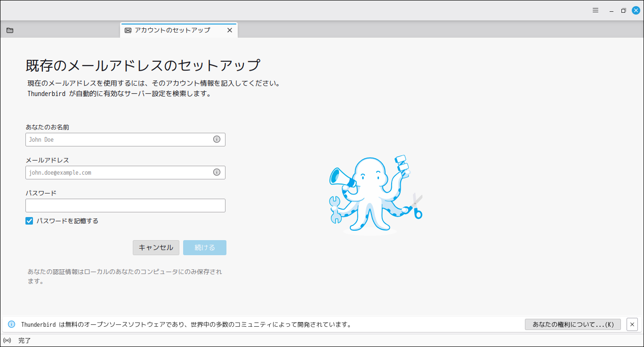Click the info icon beside あなたのお名前 field

[217, 139]
